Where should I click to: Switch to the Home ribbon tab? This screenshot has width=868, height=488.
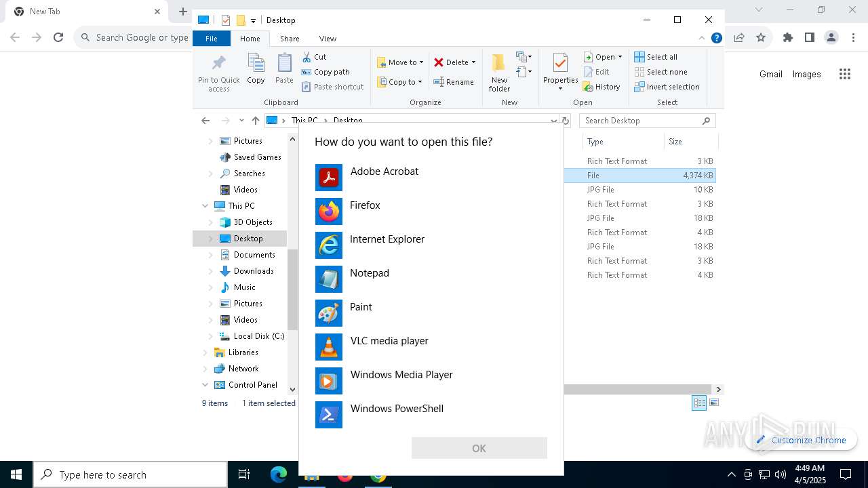point(250,39)
